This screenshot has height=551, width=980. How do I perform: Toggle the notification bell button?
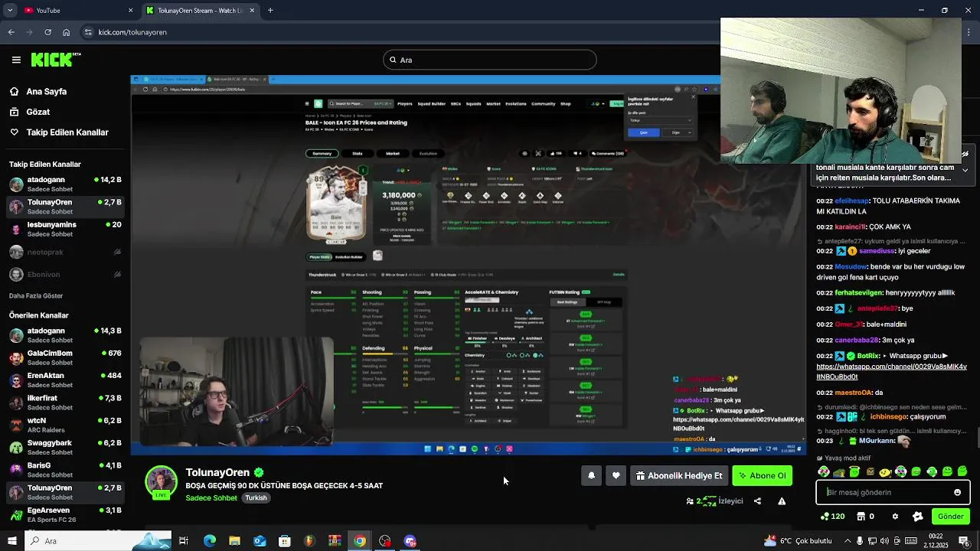[591, 475]
